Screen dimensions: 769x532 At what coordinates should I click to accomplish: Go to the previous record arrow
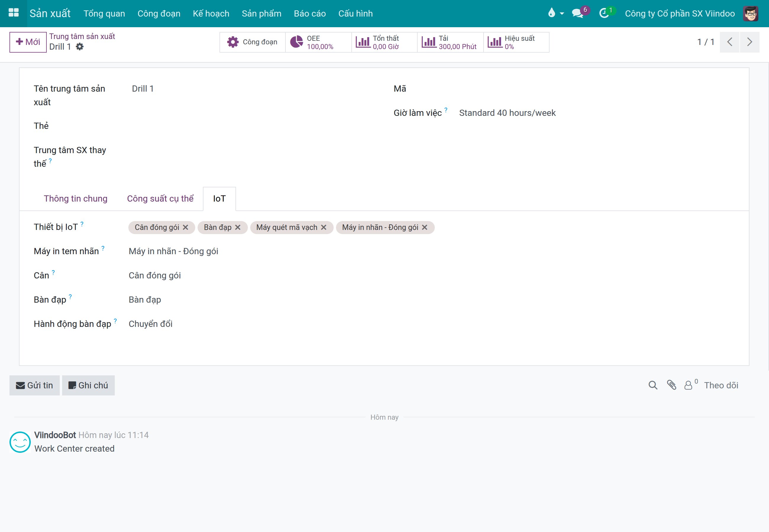click(x=730, y=42)
